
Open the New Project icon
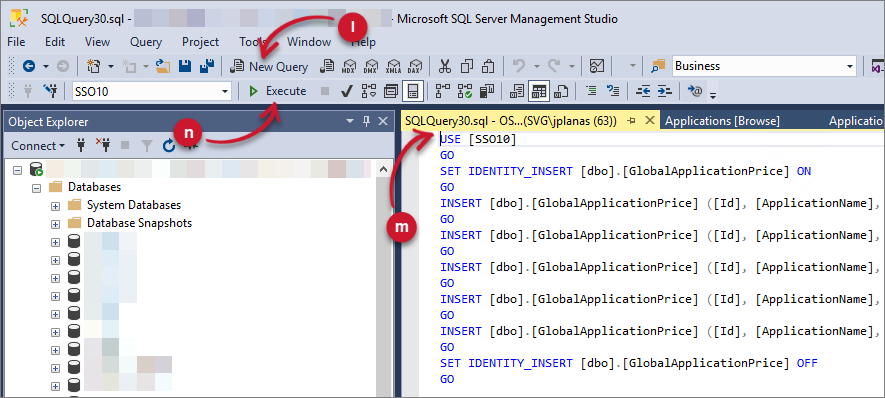coord(94,66)
